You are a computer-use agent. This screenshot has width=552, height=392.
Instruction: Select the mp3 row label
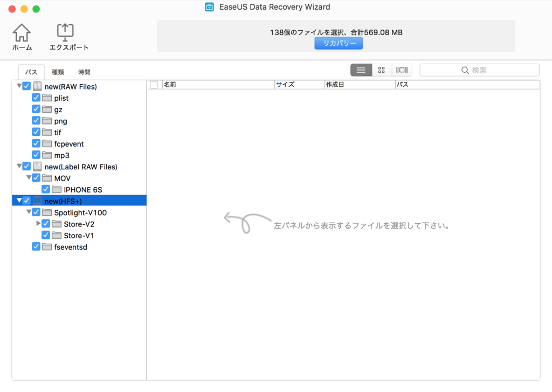[x=62, y=155]
